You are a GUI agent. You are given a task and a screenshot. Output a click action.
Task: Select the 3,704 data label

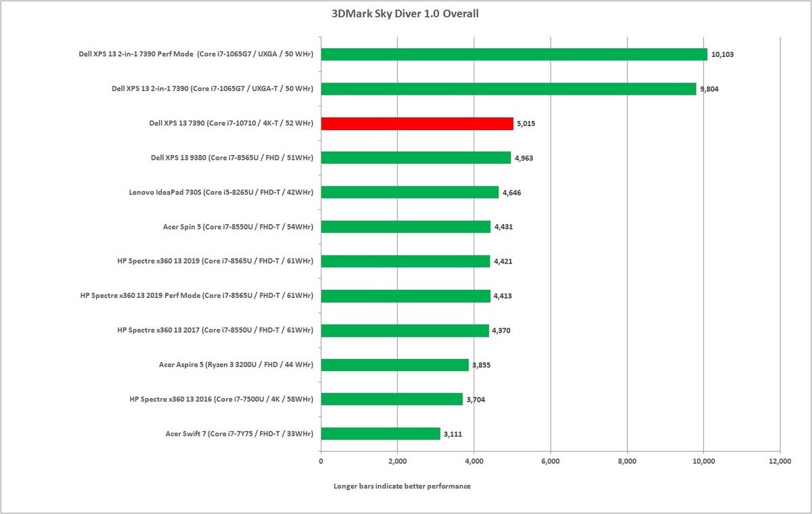pyautogui.click(x=477, y=400)
